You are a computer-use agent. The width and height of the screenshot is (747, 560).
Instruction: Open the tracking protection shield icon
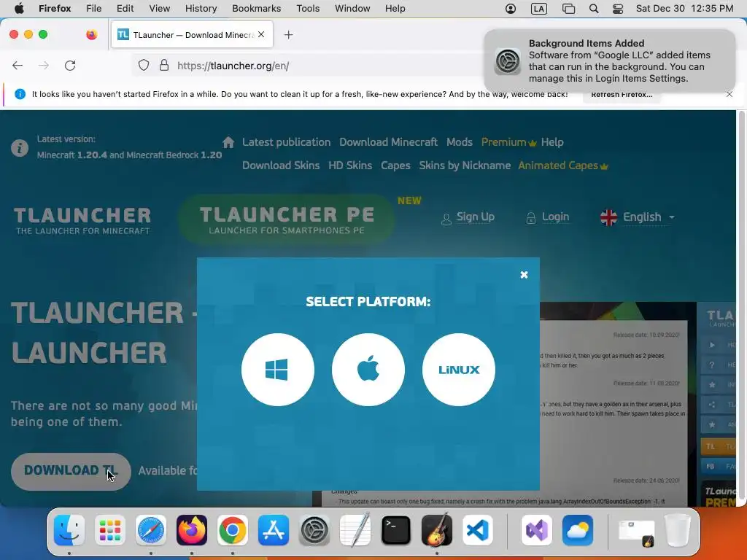tap(144, 65)
